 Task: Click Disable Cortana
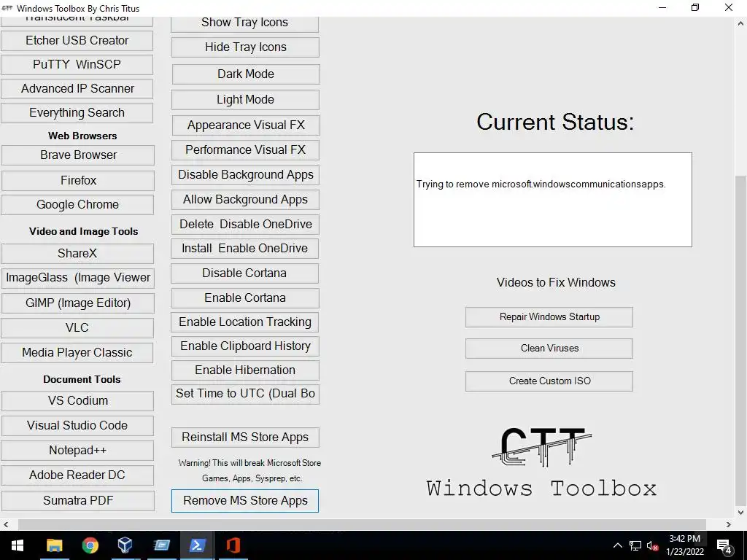(245, 273)
